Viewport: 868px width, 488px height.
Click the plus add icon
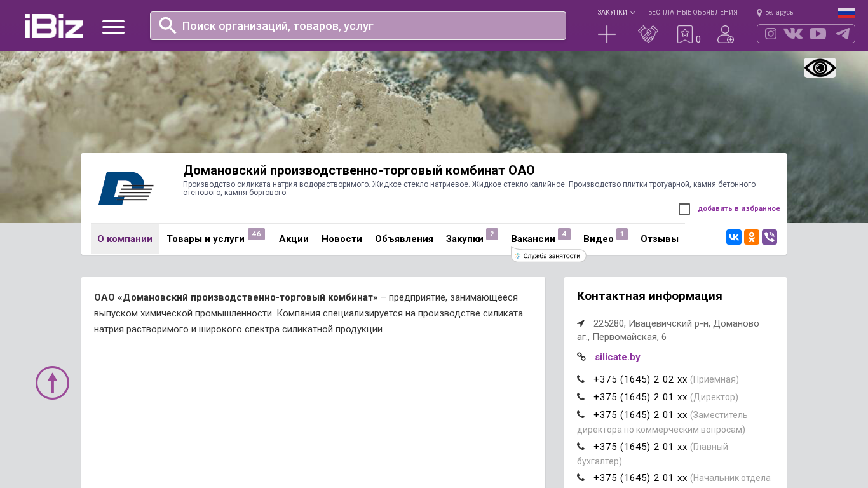(607, 34)
